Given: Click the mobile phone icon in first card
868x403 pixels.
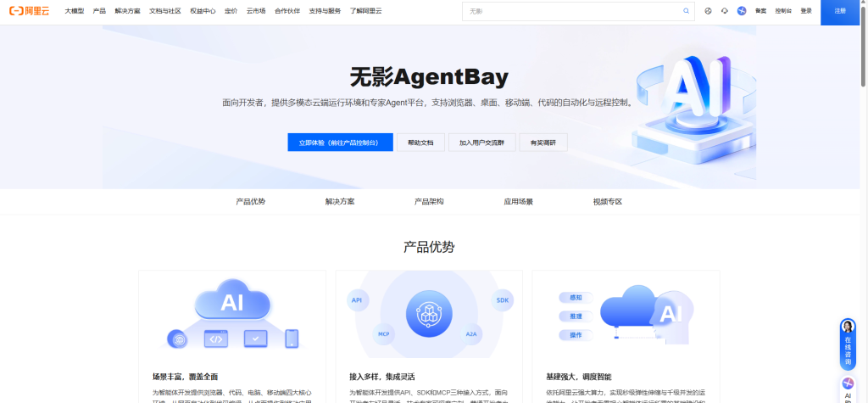Looking at the screenshot, I should click(x=292, y=339).
